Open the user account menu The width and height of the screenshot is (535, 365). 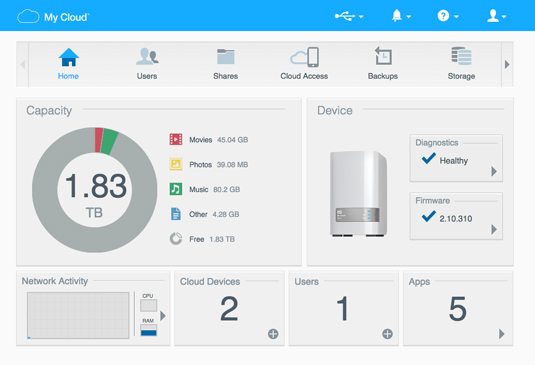[x=493, y=16]
